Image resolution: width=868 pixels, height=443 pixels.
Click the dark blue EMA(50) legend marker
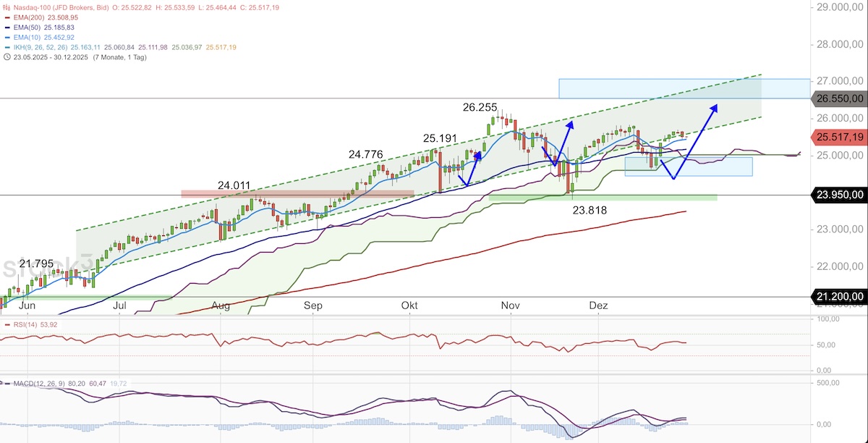(x=7, y=28)
